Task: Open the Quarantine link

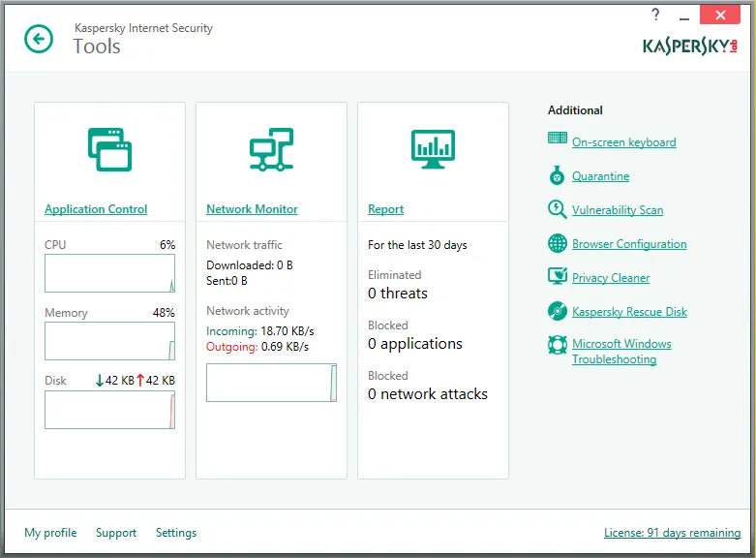Action: 600,176
